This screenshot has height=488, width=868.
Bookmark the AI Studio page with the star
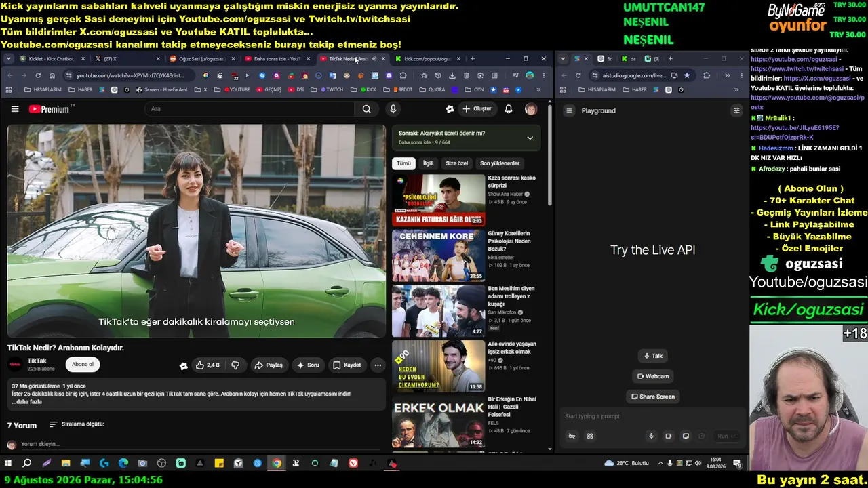[x=687, y=75]
